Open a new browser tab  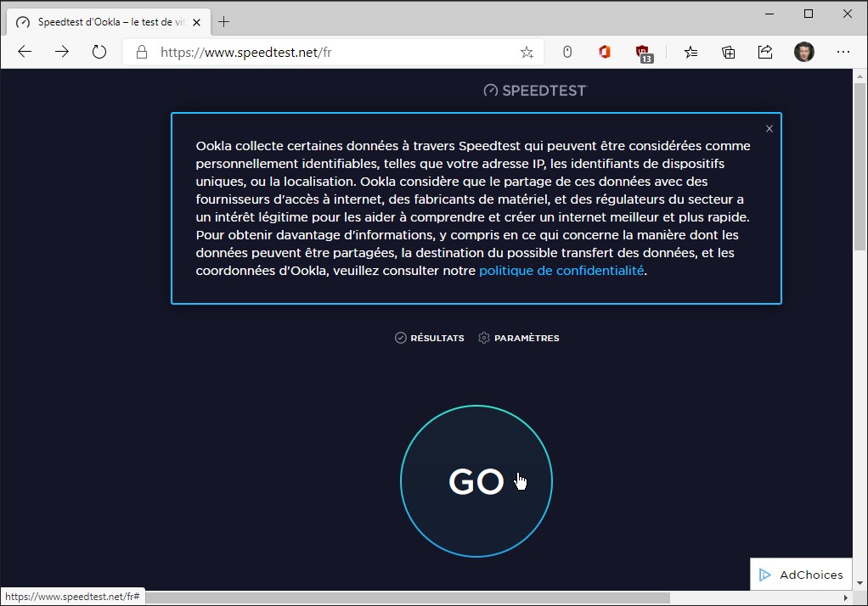click(x=223, y=22)
